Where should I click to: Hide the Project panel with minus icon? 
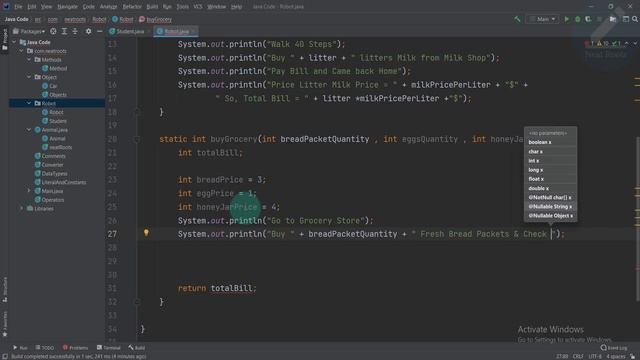pos(100,31)
